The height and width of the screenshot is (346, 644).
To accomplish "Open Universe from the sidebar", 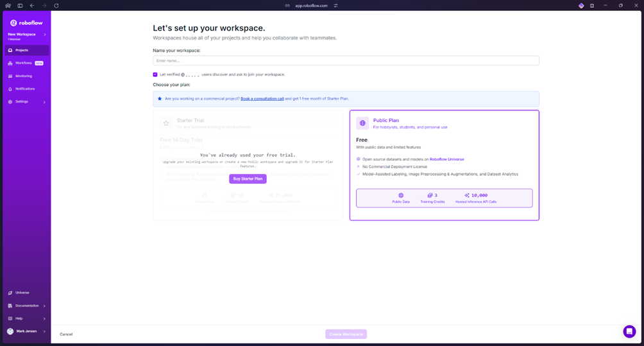I will (22, 293).
